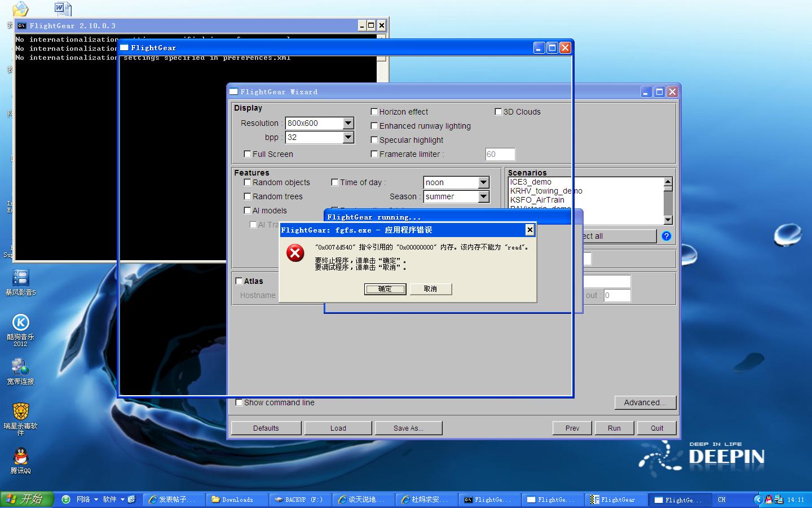Toggle Framerate limiter checkbox
The height and width of the screenshot is (508, 812).
pyautogui.click(x=374, y=154)
